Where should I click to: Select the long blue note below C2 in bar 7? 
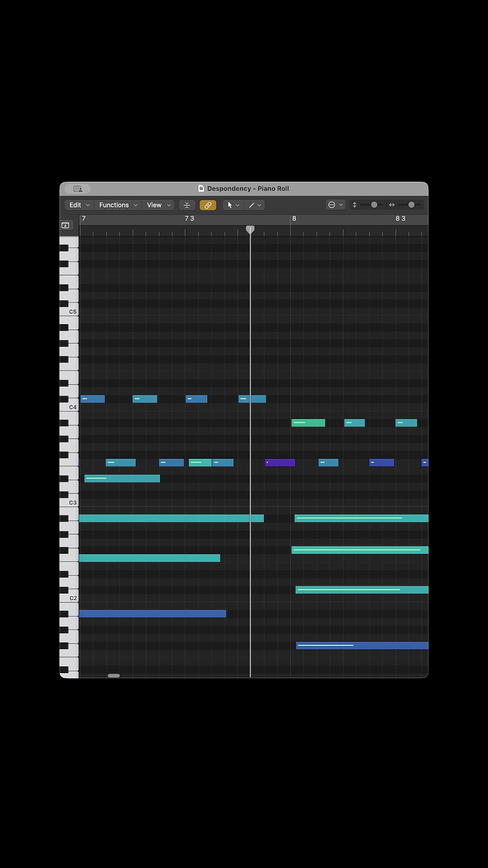(x=152, y=613)
